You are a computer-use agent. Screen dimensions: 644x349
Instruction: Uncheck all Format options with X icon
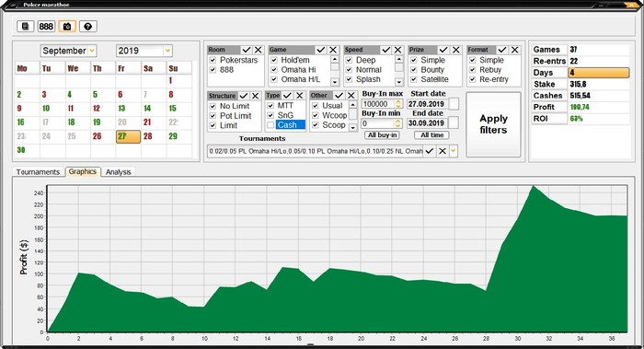[x=514, y=50]
